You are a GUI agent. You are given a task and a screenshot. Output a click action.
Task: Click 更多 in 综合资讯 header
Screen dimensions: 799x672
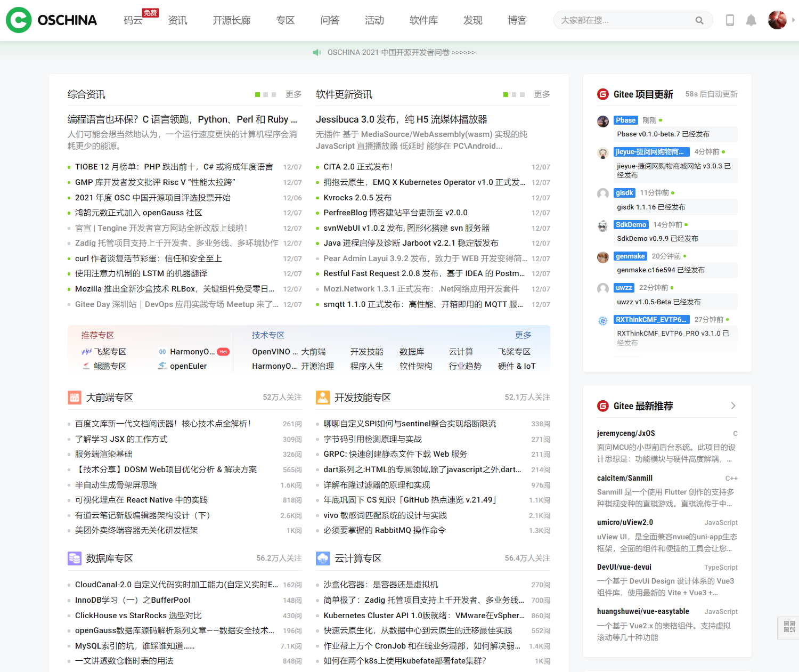click(x=293, y=94)
